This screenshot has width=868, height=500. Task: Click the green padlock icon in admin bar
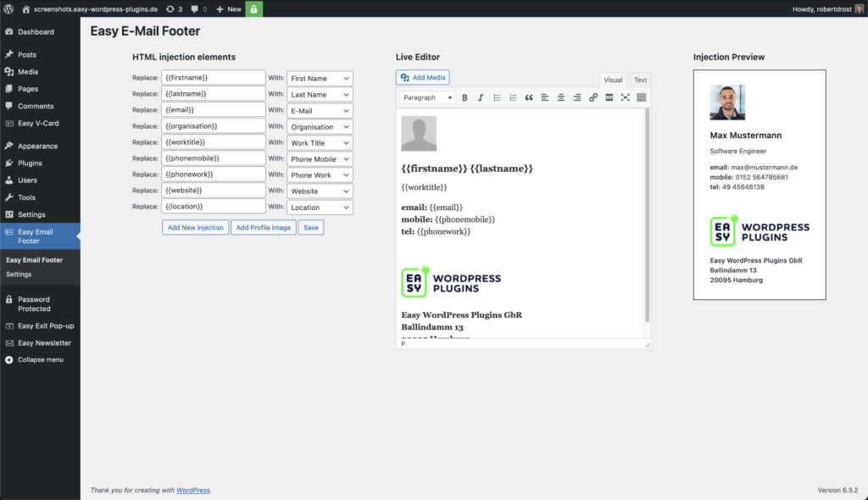pos(254,8)
